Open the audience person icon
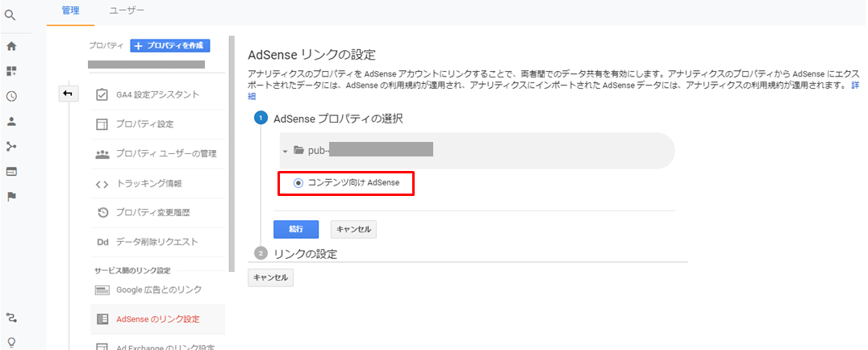868x350 pixels. (x=11, y=121)
